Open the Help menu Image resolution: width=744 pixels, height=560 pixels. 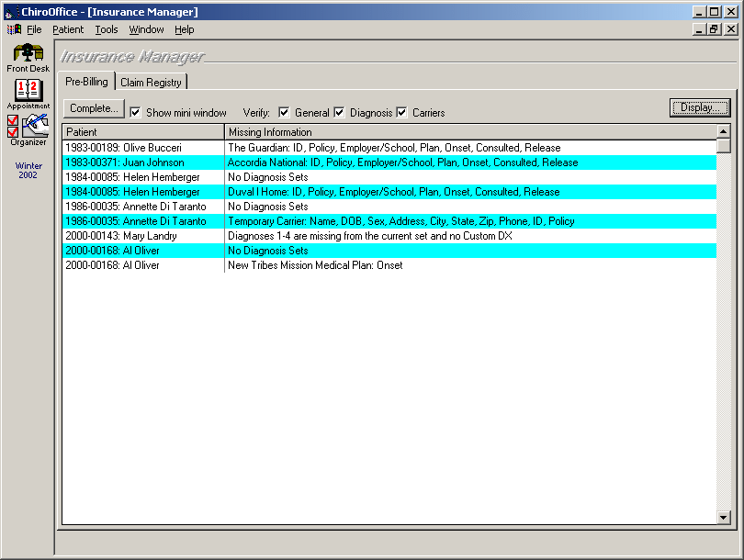click(x=184, y=29)
